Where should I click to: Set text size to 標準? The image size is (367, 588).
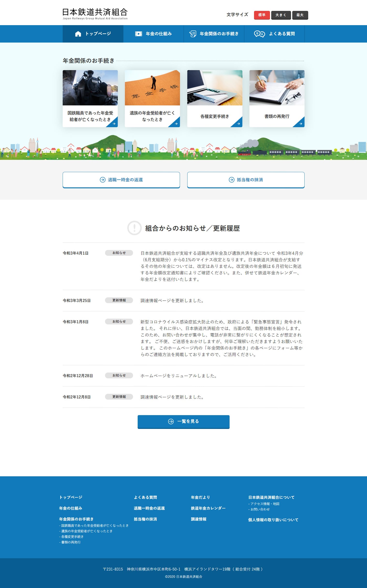(x=262, y=15)
